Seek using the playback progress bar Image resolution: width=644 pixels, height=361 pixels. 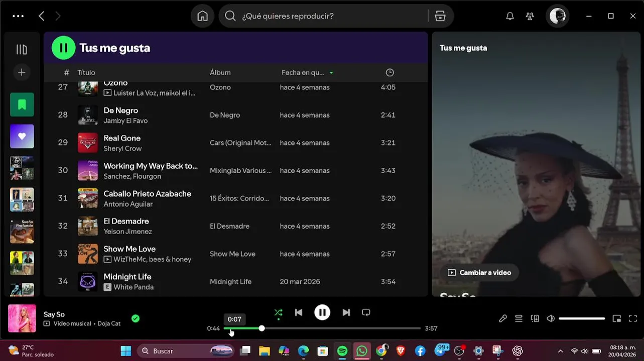coord(322,328)
